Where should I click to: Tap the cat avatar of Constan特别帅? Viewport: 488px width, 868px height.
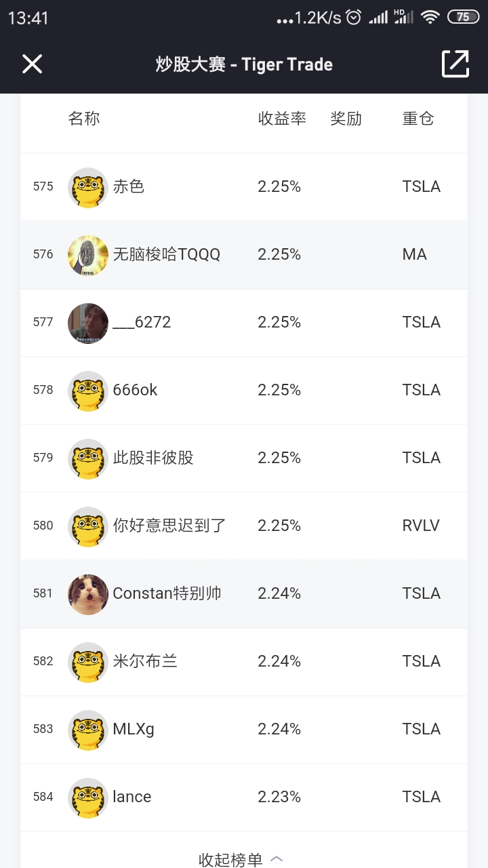pyautogui.click(x=88, y=594)
